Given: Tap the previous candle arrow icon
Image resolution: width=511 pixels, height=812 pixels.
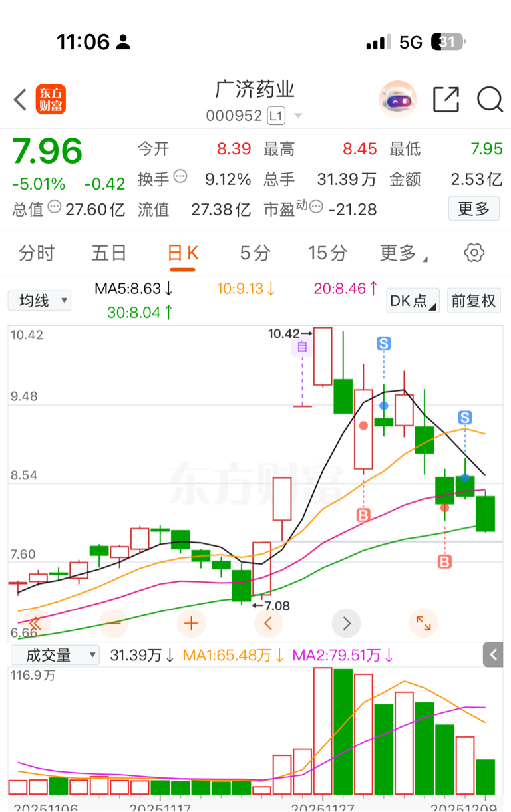Looking at the screenshot, I should [x=269, y=624].
